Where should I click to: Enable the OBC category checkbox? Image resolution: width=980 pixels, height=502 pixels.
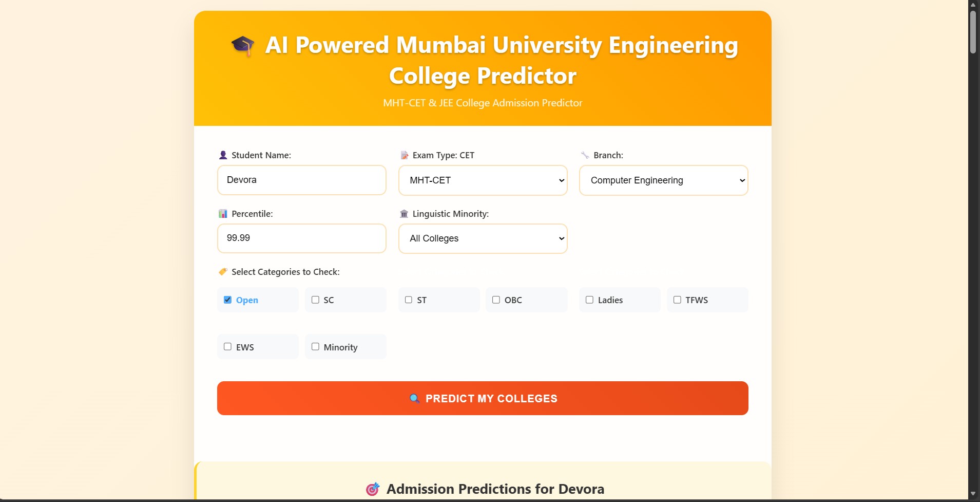(496, 300)
